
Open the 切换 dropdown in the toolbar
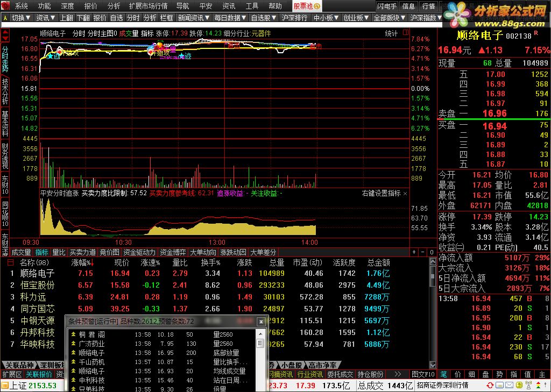click(x=21, y=18)
